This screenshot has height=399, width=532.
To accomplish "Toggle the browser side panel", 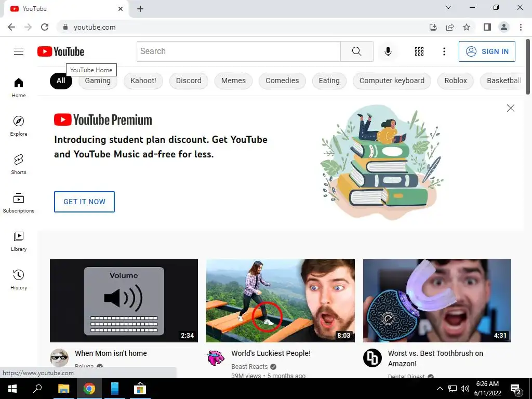I will pyautogui.click(x=487, y=27).
